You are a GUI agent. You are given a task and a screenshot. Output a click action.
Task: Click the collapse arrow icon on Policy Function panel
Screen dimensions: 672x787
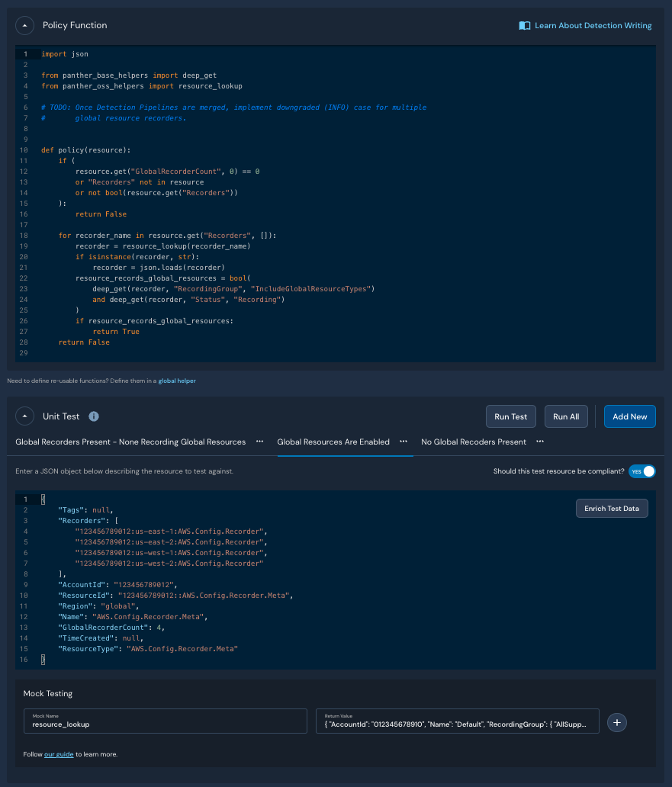click(24, 25)
